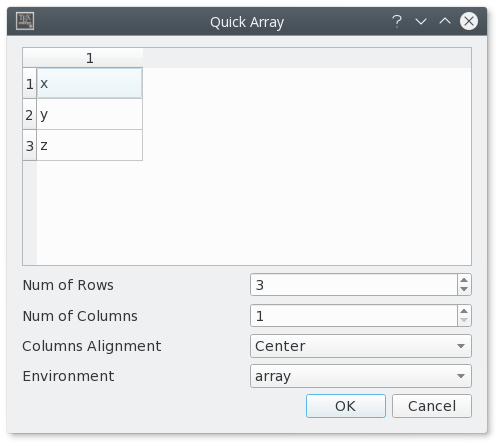Screen dimensions: 500x446
Task: Focus the Num of Rows input field
Action: pos(354,285)
